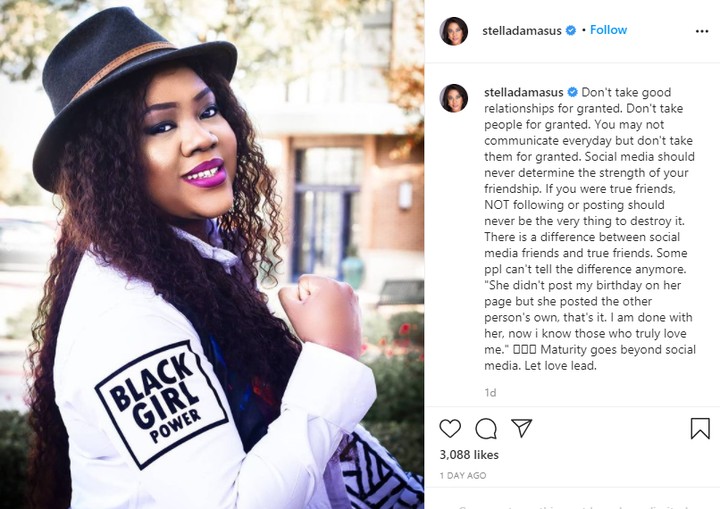720x509 pixels.
Task: Click the caption profile avatar
Action: click(454, 98)
